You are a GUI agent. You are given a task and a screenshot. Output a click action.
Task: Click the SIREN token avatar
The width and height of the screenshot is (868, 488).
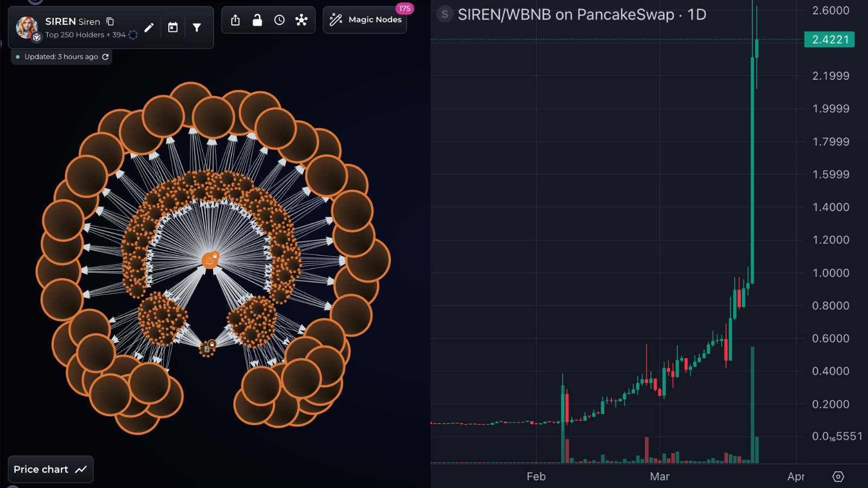[27, 28]
